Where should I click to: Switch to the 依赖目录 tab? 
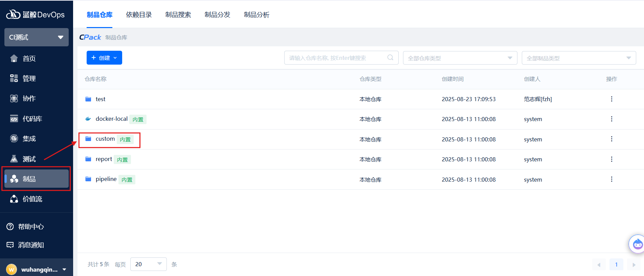click(x=139, y=15)
